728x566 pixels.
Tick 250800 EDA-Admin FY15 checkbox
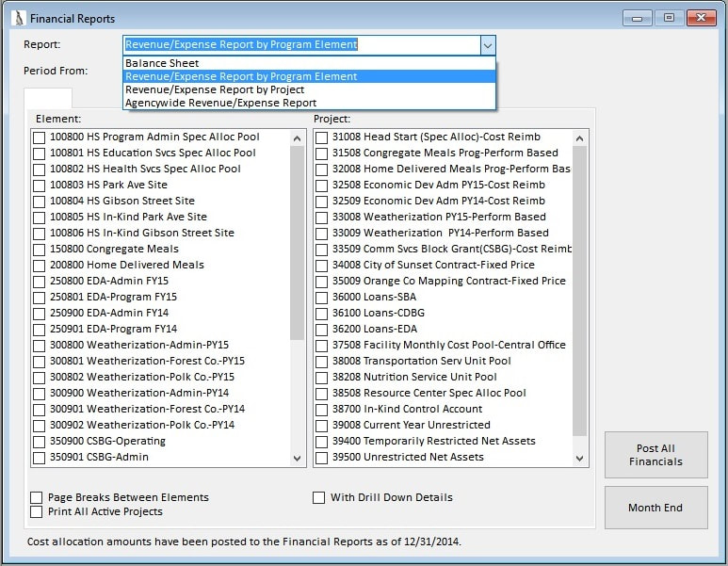pos(39,282)
